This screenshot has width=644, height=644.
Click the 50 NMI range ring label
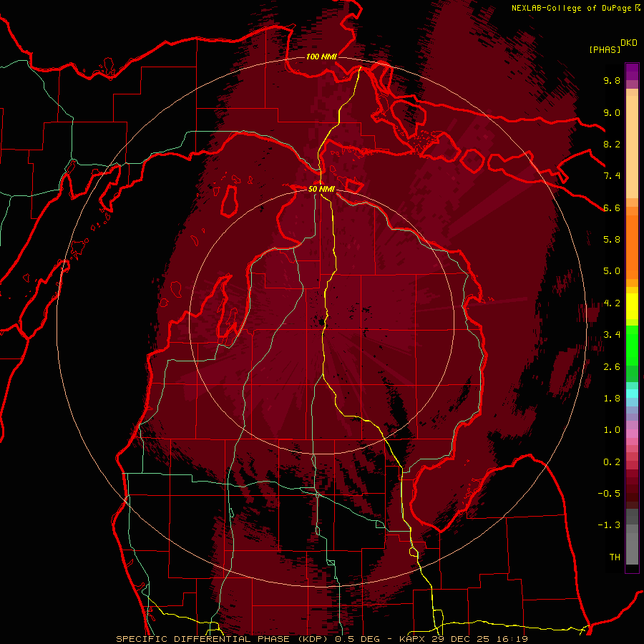[321, 189]
